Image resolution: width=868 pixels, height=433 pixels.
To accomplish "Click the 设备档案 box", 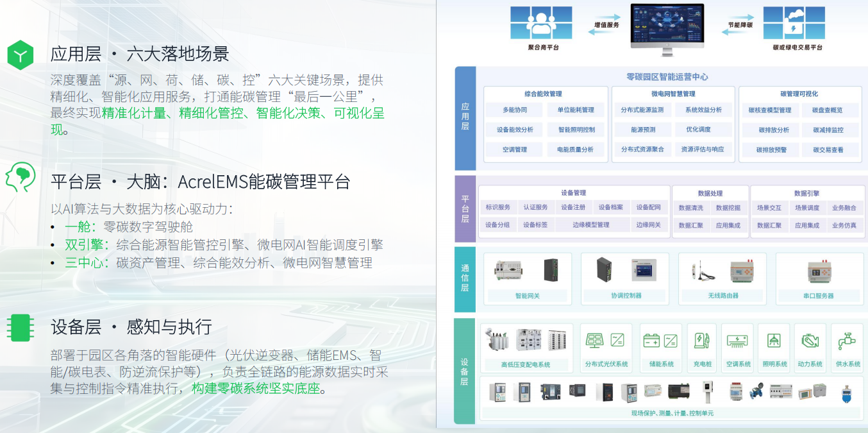I will pos(611,207).
